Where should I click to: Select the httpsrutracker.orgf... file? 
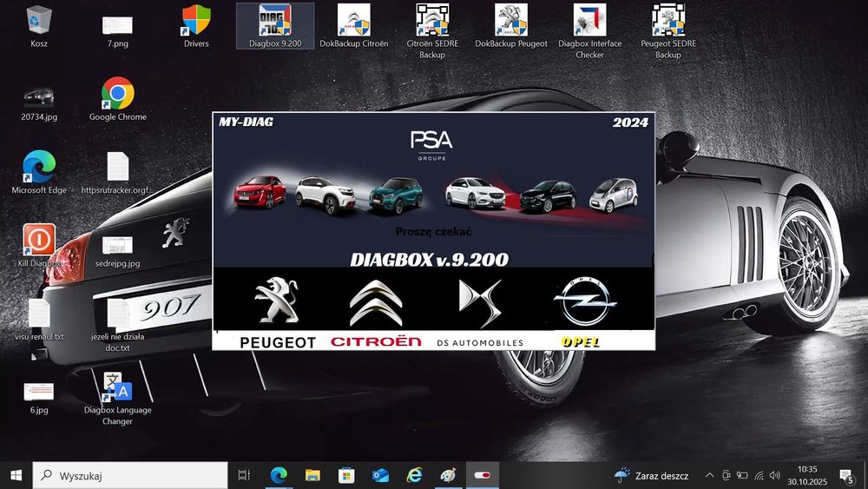(x=117, y=172)
